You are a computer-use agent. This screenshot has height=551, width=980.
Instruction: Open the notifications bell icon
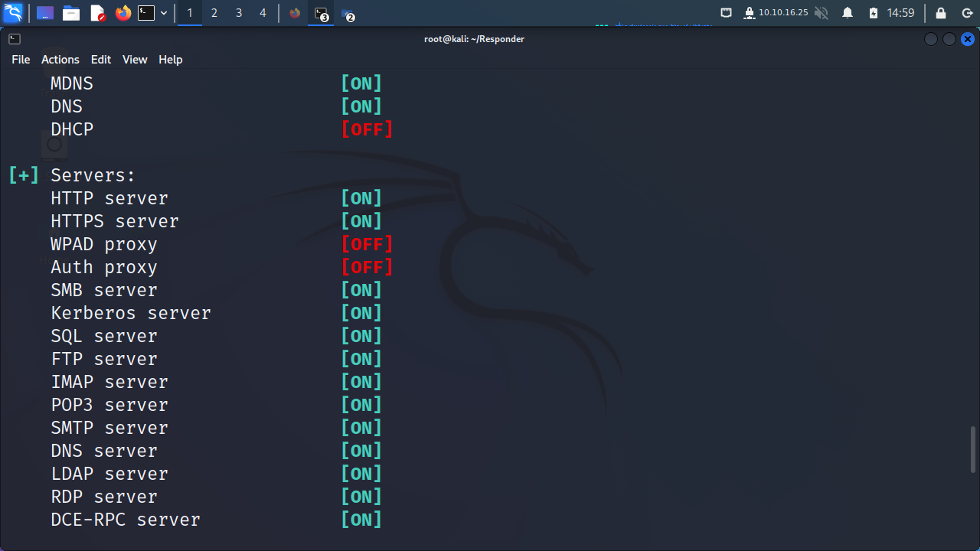tap(848, 13)
